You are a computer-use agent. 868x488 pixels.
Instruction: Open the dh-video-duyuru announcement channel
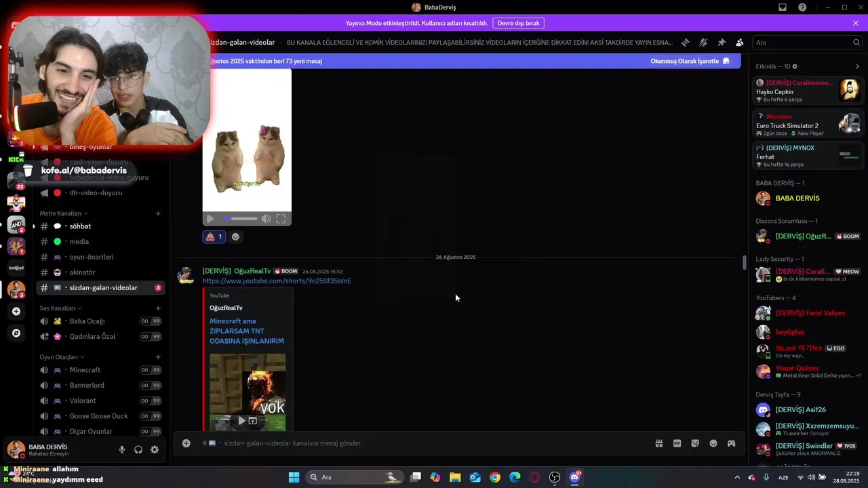point(100,193)
